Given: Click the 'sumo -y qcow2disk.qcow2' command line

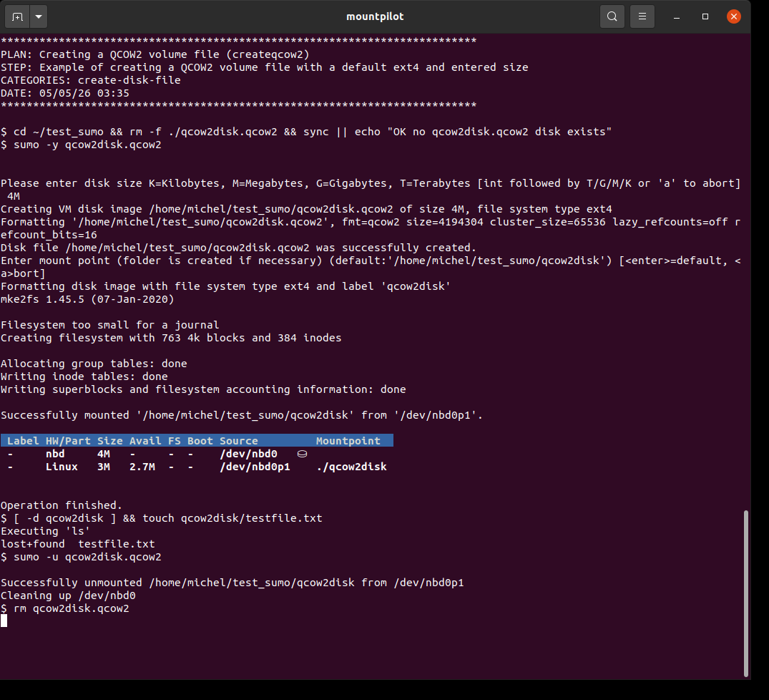Looking at the screenshot, I should coord(81,145).
